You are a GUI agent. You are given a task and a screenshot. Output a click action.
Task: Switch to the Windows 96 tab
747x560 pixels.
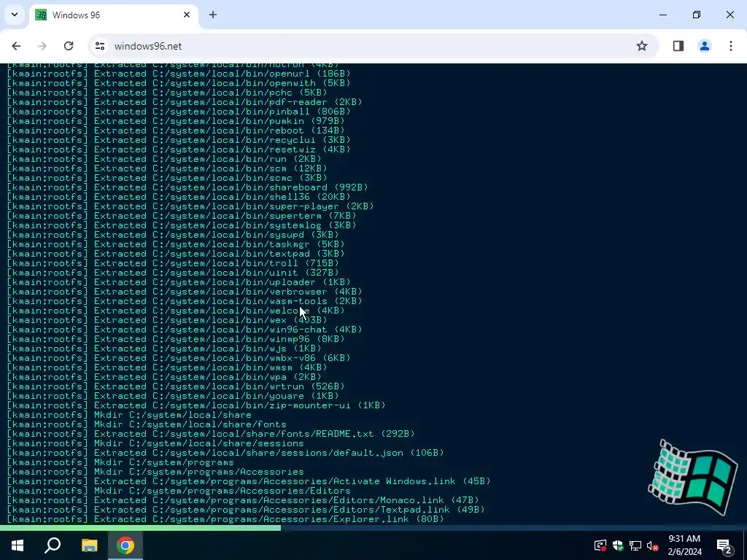[113, 15]
